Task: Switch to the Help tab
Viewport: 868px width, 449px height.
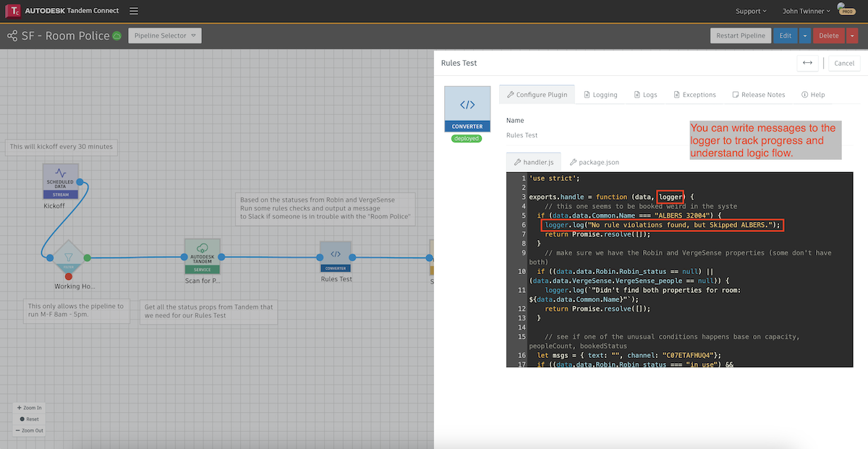Action: (813, 95)
